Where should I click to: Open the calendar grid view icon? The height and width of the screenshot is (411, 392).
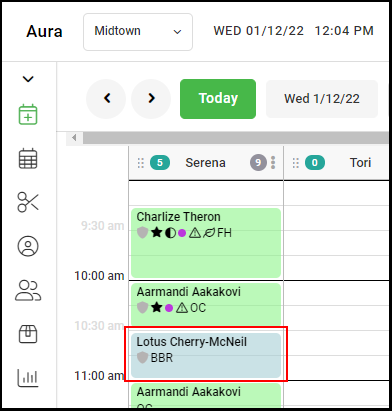(x=28, y=159)
